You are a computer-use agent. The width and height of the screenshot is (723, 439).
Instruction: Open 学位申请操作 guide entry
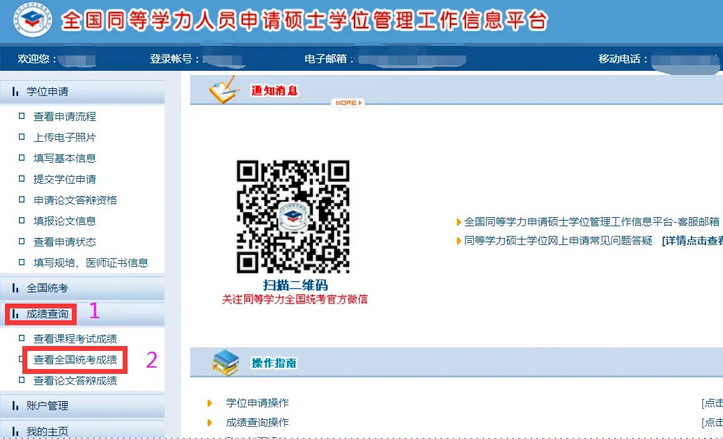(257, 402)
